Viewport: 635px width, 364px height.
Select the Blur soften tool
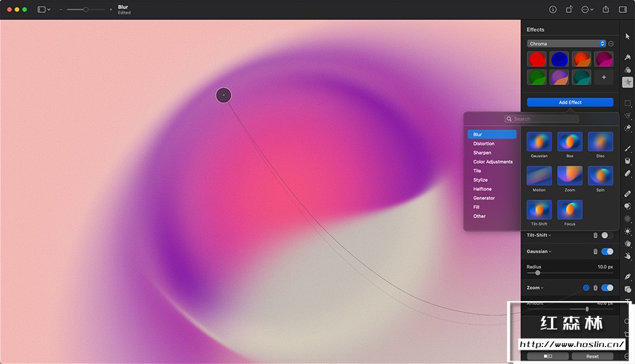click(628, 219)
